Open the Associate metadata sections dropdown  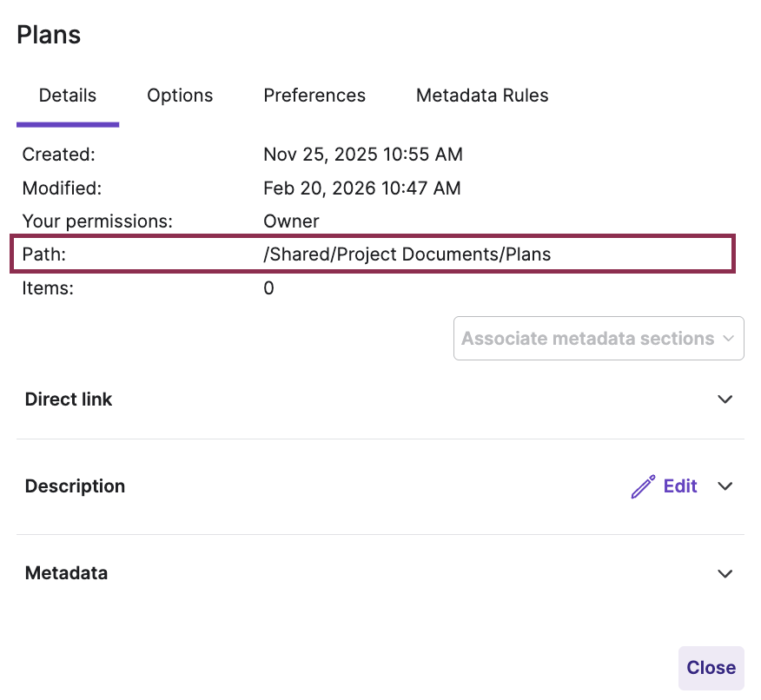598,338
